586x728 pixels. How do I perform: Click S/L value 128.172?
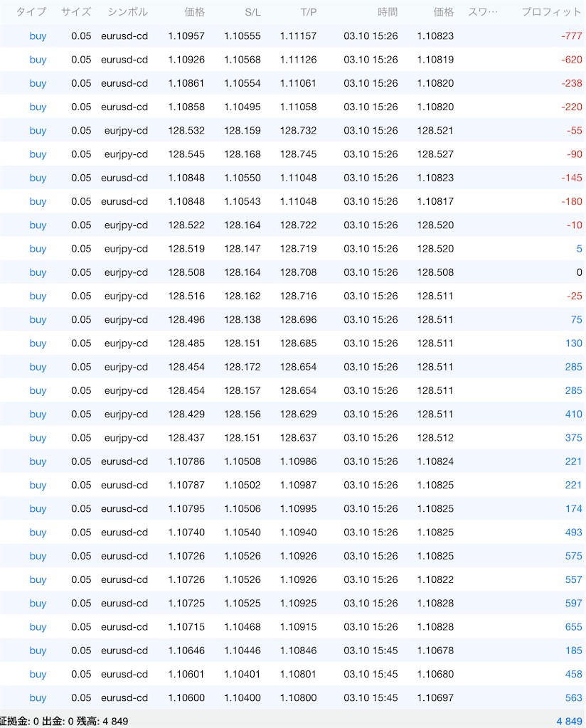point(243,367)
